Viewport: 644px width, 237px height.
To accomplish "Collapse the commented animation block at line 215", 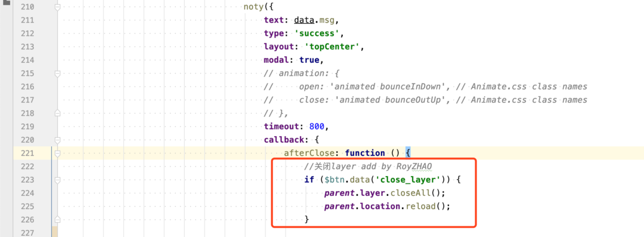I will click(57, 73).
